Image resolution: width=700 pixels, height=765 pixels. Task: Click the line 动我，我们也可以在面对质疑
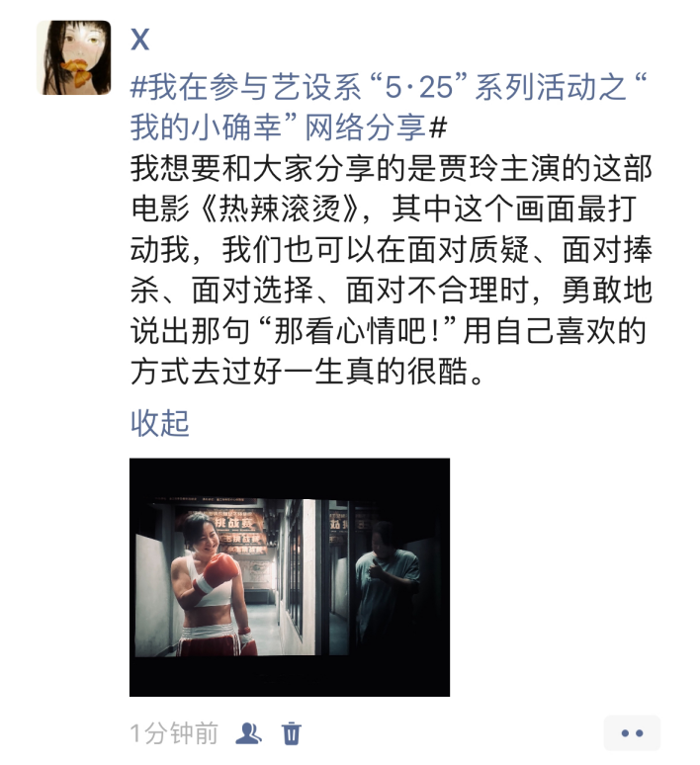[x=391, y=250]
